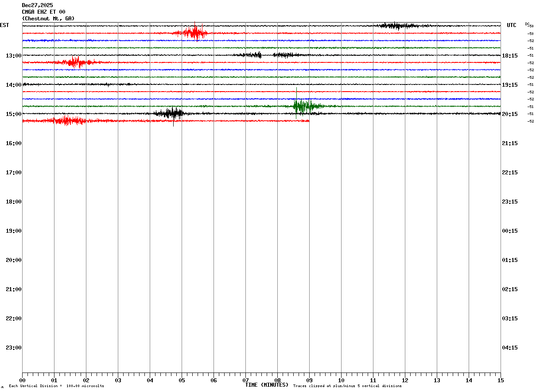Screen dimensions: 536x392
Task: Select the CMGA EHZ ET 00 station label
Action: [x=43, y=12]
